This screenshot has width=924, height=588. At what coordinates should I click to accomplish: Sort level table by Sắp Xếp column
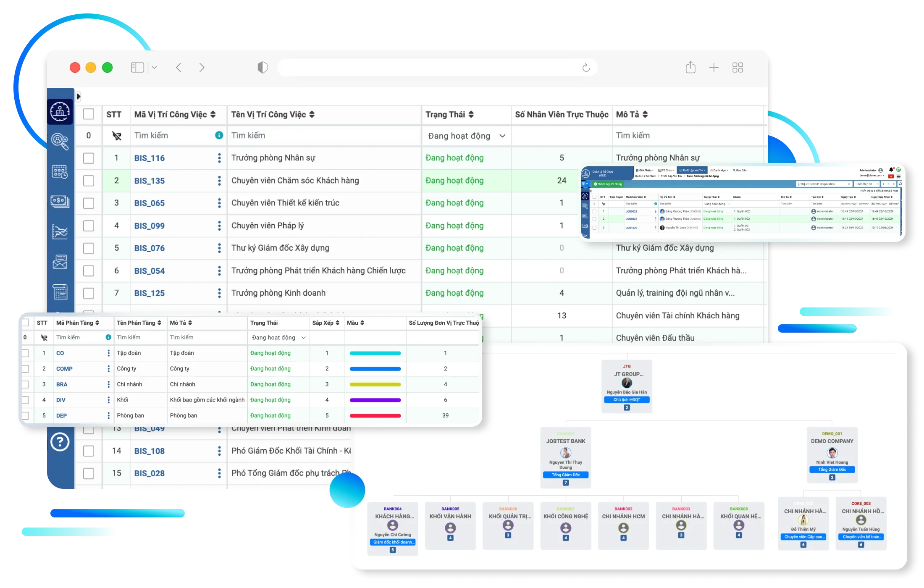pyautogui.click(x=337, y=323)
